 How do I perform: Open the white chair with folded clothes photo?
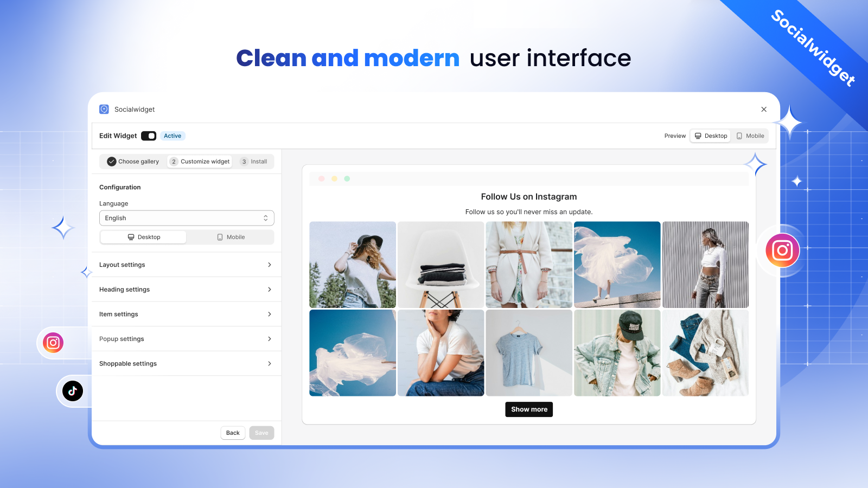click(x=441, y=265)
